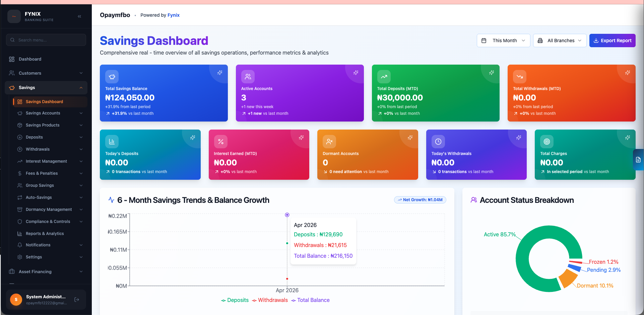Click the logout icon beside System Administrator
Image resolution: width=644 pixels, height=315 pixels.
coord(77,300)
